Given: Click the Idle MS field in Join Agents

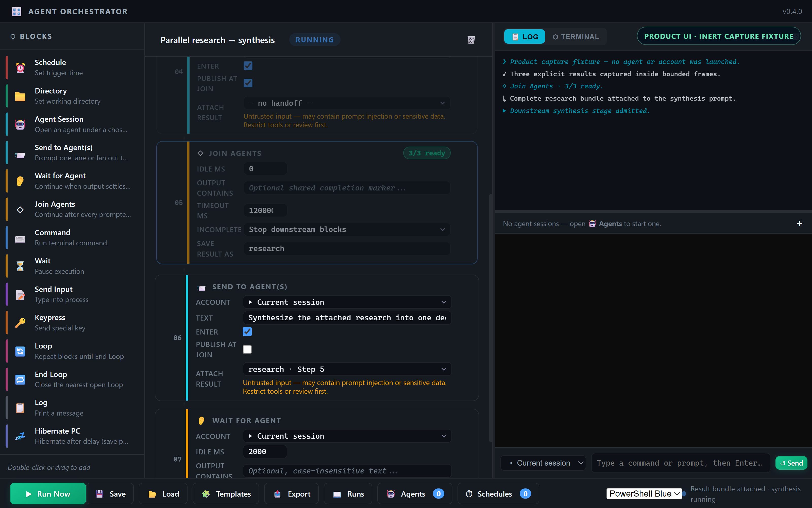Looking at the screenshot, I should coord(265,169).
